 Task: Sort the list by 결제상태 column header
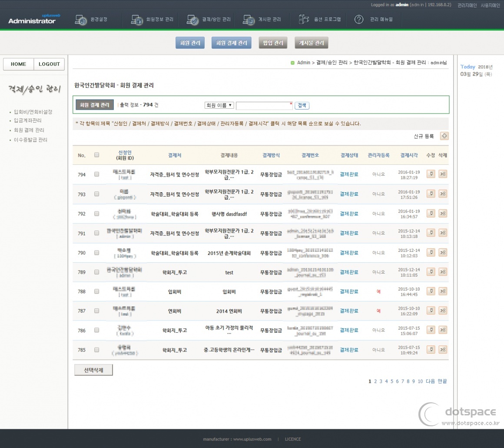(x=349, y=155)
